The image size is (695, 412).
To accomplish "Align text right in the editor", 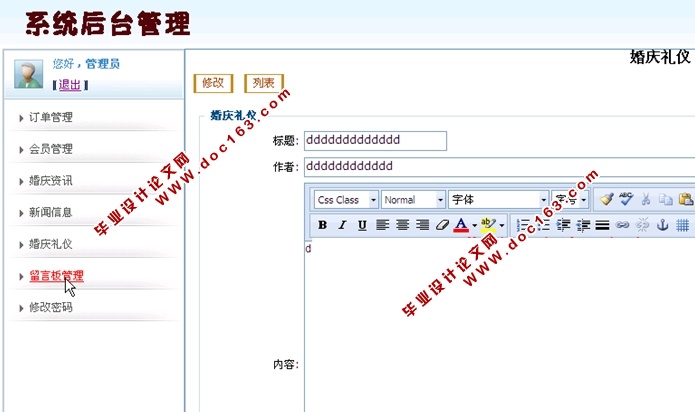I will [422, 225].
